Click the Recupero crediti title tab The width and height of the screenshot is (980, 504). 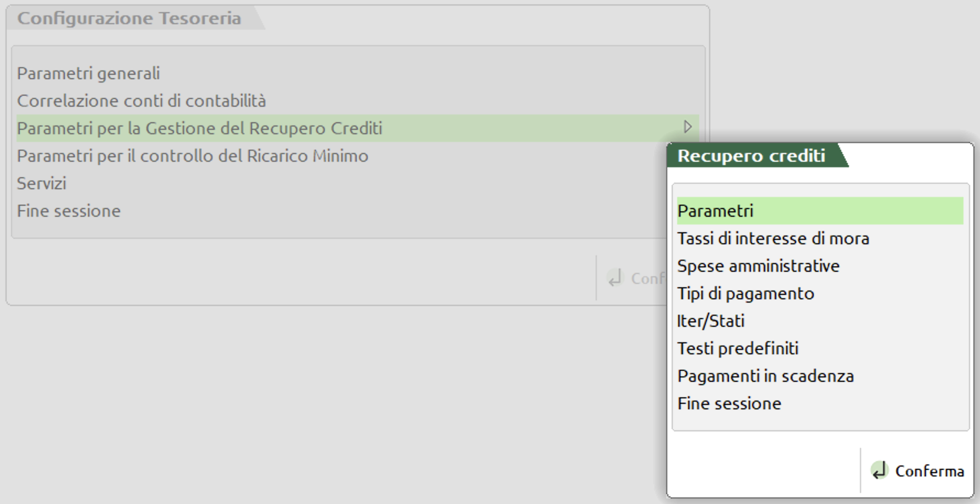point(751,156)
